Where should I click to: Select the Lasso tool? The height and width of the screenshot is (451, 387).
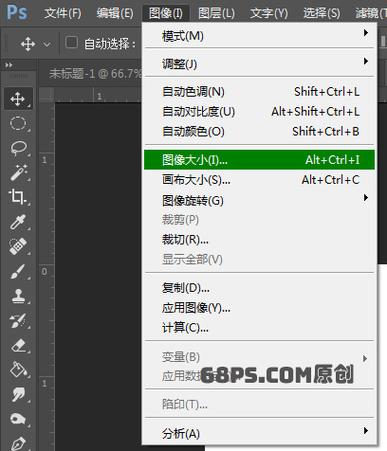click(x=18, y=148)
